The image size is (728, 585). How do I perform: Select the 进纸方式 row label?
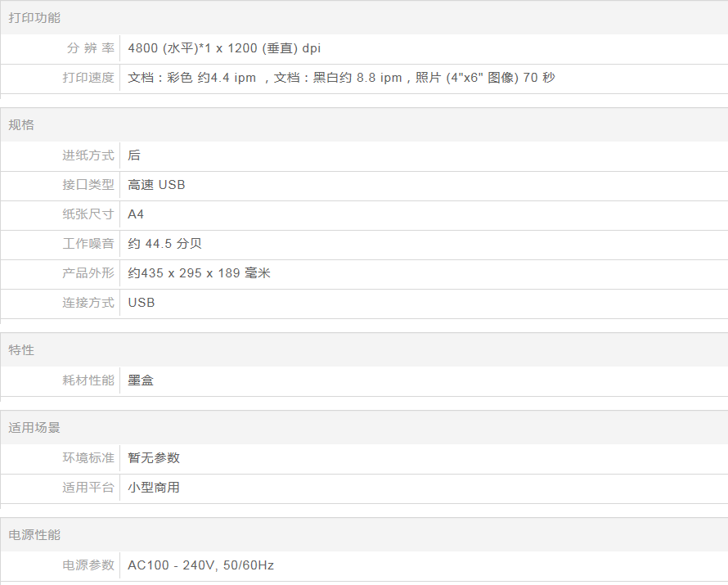pyautogui.click(x=88, y=155)
